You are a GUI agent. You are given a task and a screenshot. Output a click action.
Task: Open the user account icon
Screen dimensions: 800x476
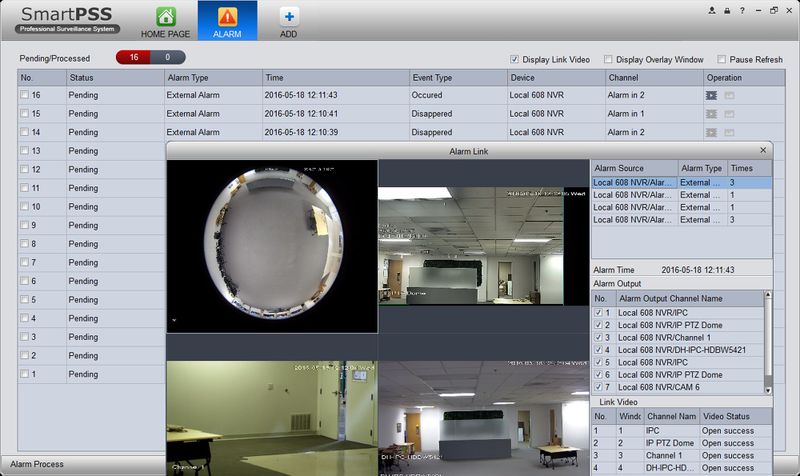(x=711, y=10)
